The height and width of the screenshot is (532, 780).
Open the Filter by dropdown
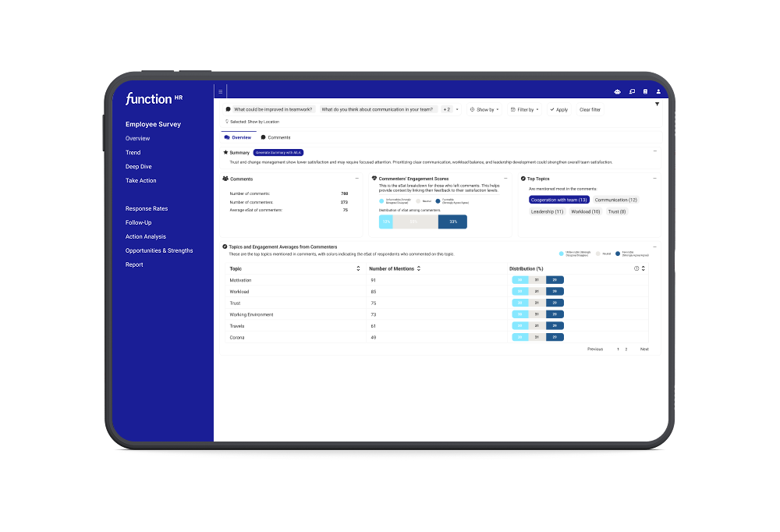coord(525,109)
